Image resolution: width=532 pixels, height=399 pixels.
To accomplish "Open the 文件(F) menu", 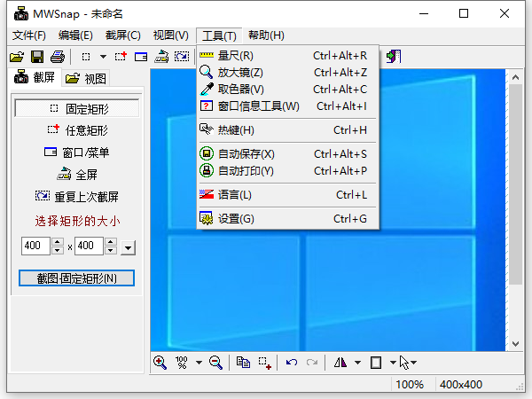I will (x=29, y=35).
